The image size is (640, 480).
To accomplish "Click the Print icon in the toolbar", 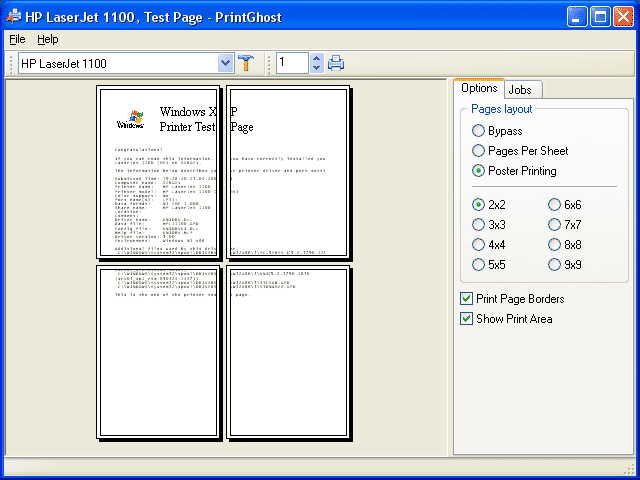I will click(336, 63).
